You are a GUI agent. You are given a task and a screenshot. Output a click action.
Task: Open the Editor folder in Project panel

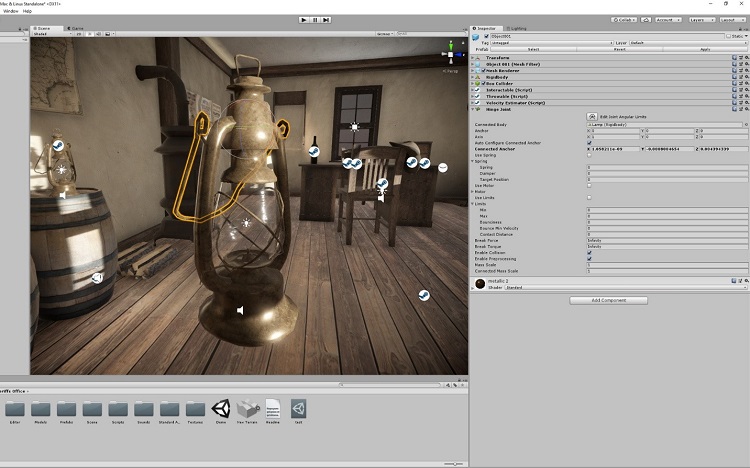coord(15,409)
